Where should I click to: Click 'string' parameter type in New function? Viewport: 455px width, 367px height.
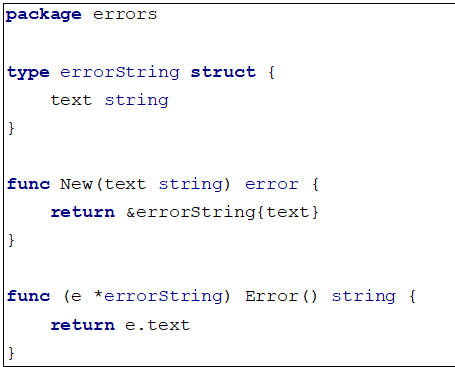click(190, 184)
